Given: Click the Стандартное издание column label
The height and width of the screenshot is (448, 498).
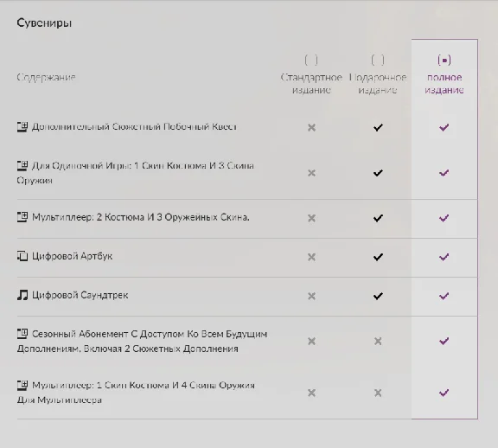Looking at the screenshot, I should point(311,84).
